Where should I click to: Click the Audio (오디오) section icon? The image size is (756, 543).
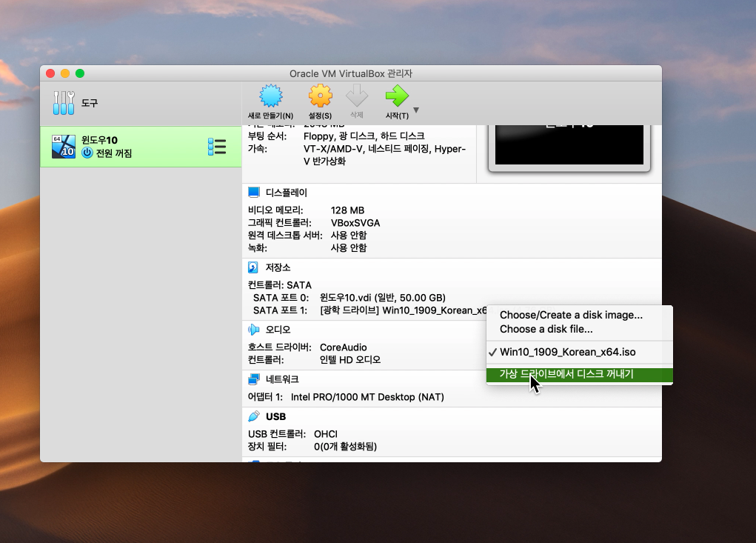pos(254,330)
